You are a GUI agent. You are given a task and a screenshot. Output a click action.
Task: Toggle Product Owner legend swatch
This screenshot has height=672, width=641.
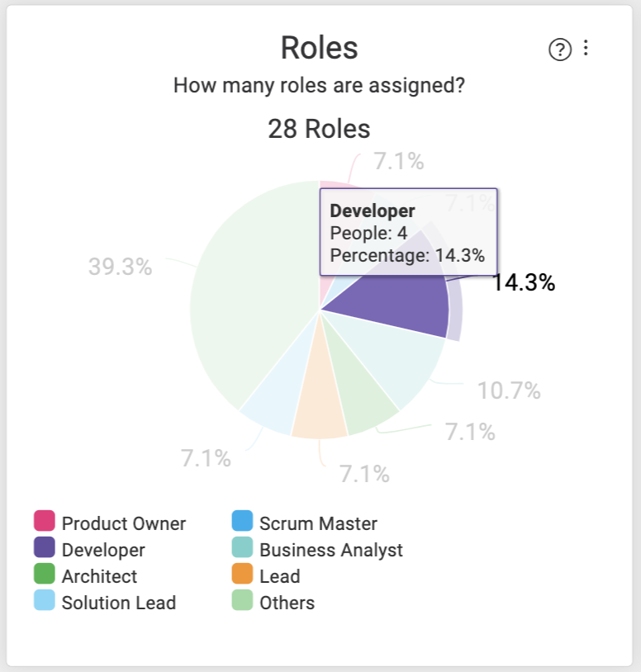click(x=44, y=521)
